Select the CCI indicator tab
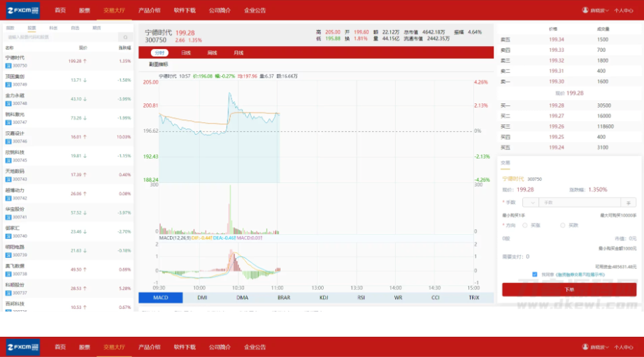The height and width of the screenshot is (357, 644). 436,298
